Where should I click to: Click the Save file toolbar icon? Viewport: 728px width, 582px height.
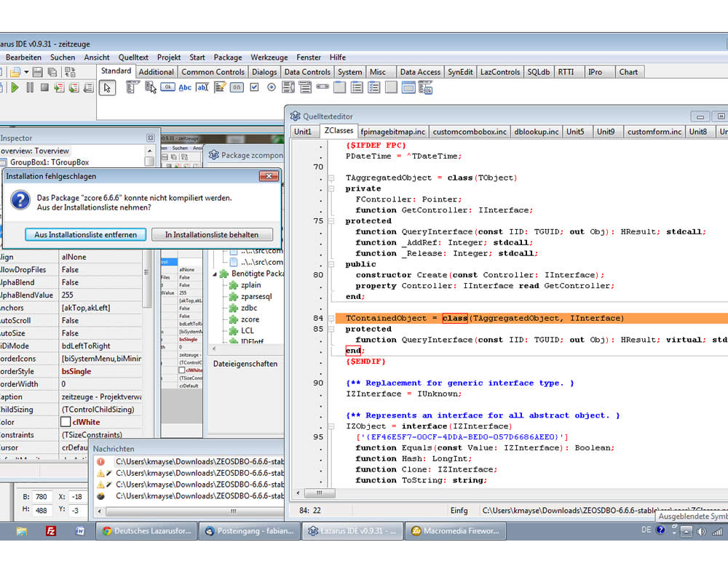[x=39, y=72]
